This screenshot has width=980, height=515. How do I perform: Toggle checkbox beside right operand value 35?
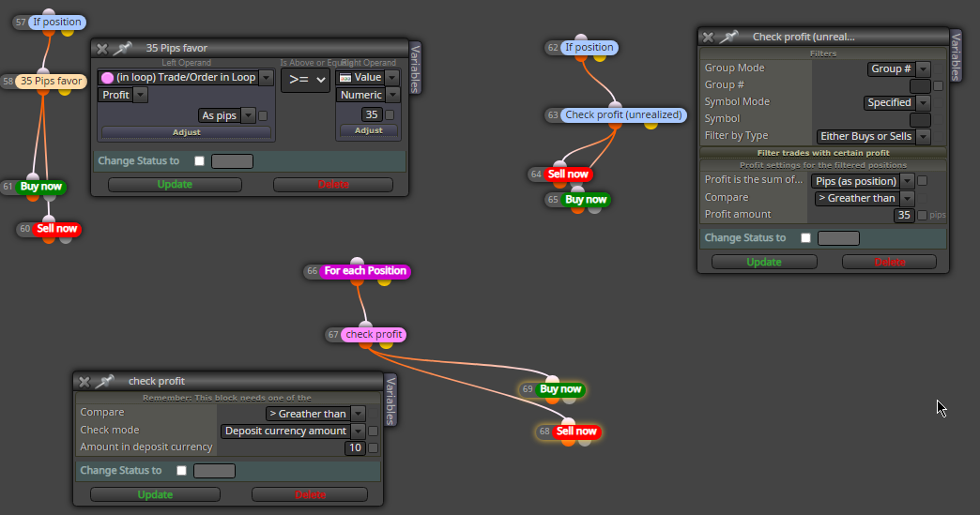click(390, 114)
